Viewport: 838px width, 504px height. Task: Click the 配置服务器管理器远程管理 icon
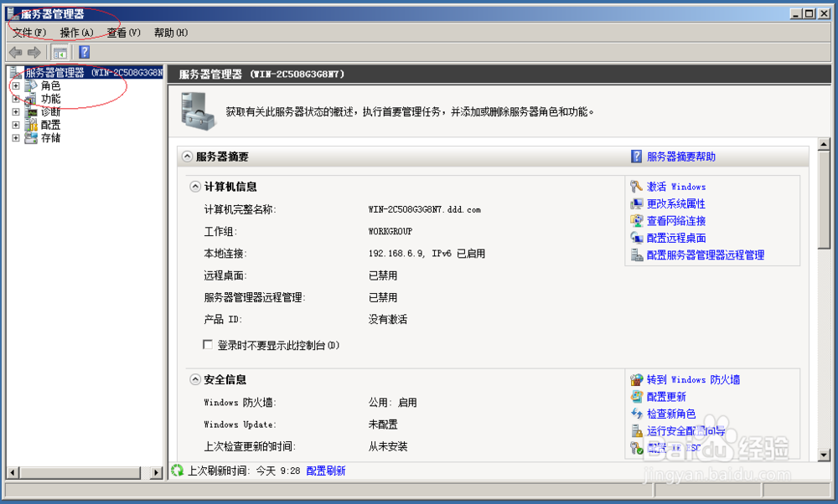(x=636, y=255)
